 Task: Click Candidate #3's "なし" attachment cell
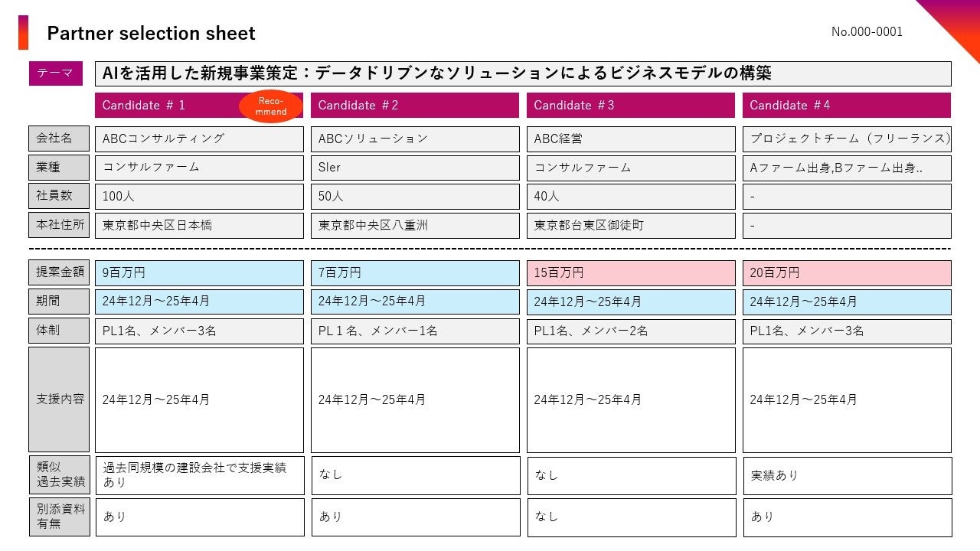coord(632,517)
